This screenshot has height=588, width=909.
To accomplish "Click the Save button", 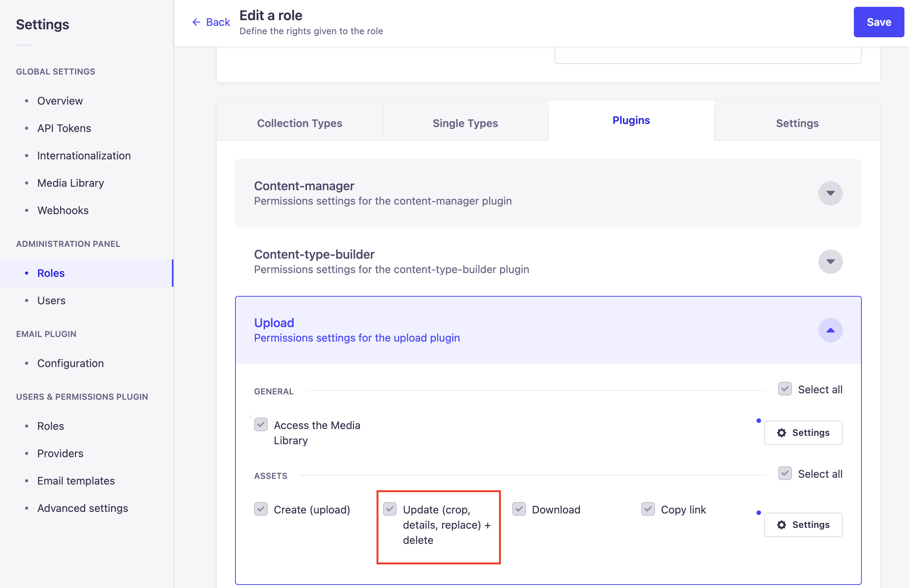I will point(879,22).
